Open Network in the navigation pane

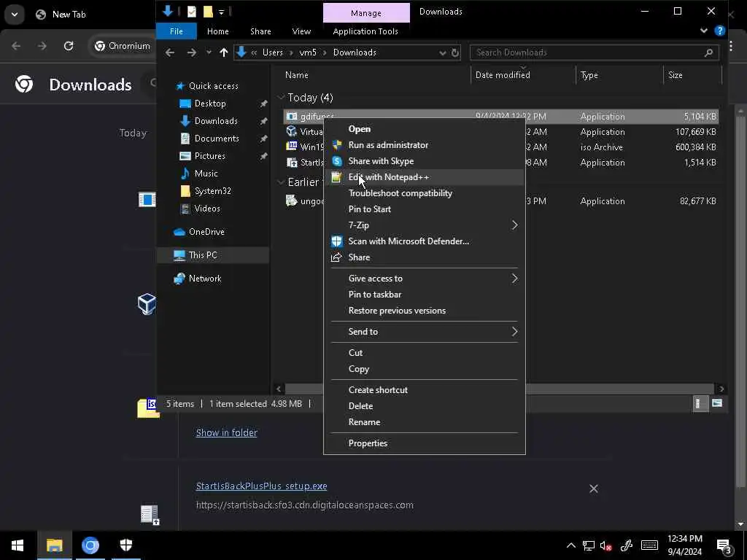[x=205, y=279]
